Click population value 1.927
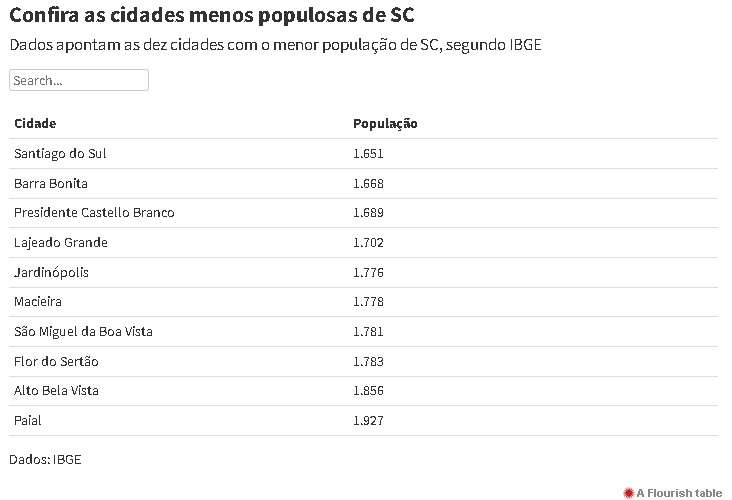The height and width of the screenshot is (500, 732). [x=368, y=420]
